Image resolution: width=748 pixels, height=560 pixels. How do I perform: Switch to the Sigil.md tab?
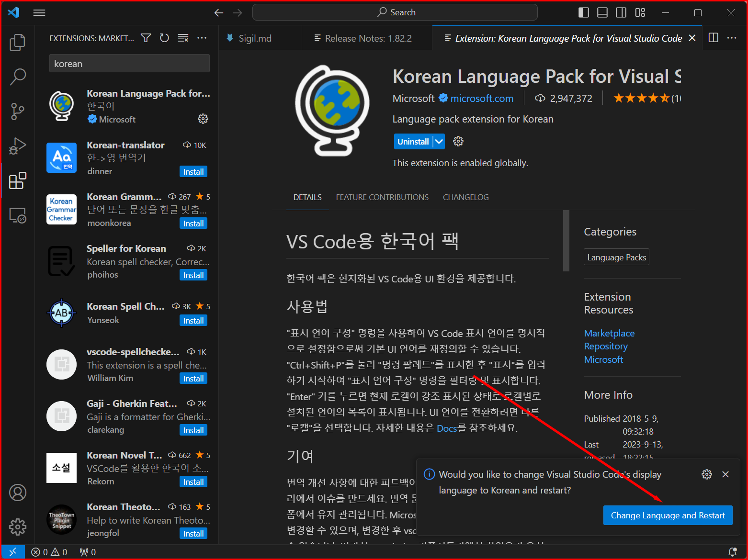coord(261,38)
